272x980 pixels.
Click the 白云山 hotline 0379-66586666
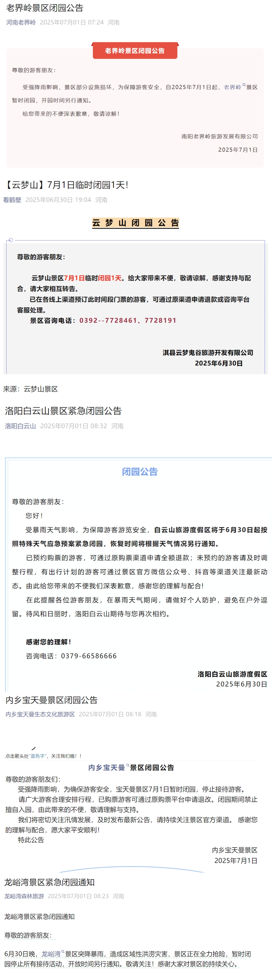pos(89,656)
